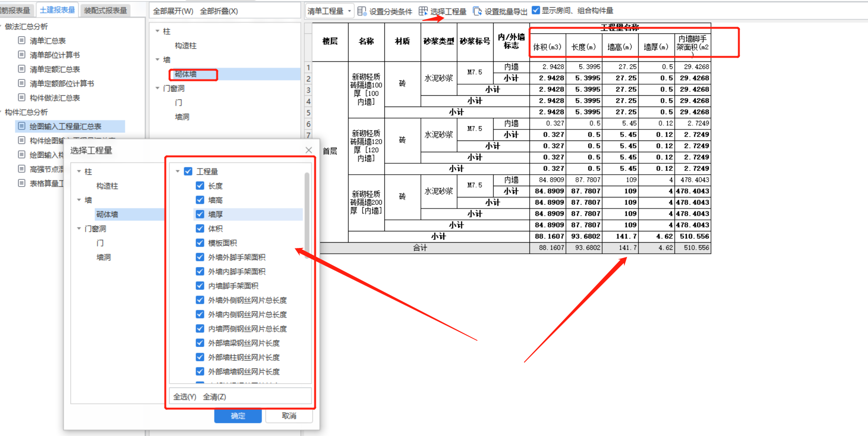The height and width of the screenshot is (436, 868).
Task: Uncheck the 模板面积 checkbox
Action: pyautogui.click(x=200, y=243)
